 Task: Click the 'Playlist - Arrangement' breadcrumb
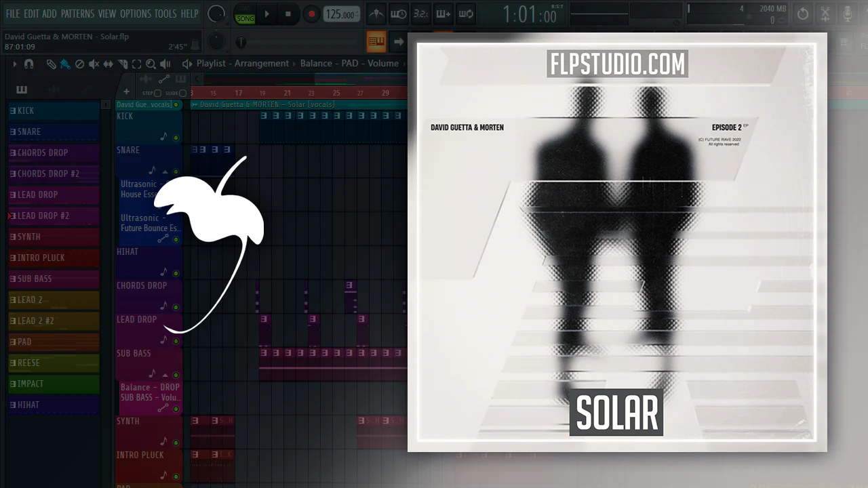coord(243,64)
